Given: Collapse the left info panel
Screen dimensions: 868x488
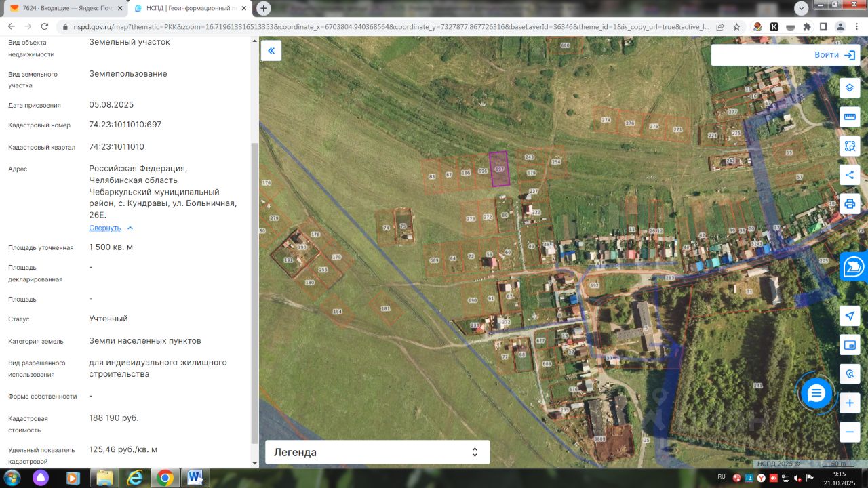Looking at the screenshot, I should click(x=271, y=51).
